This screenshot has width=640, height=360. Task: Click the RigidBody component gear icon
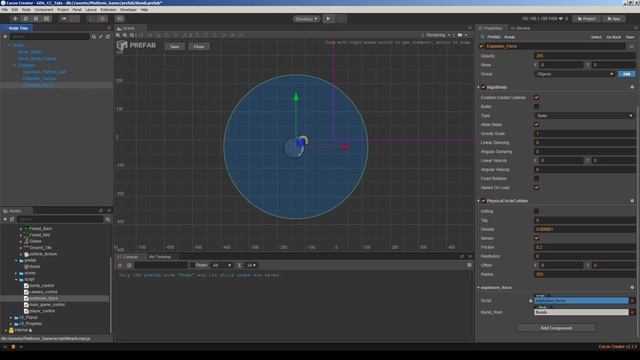coord(632,87)
